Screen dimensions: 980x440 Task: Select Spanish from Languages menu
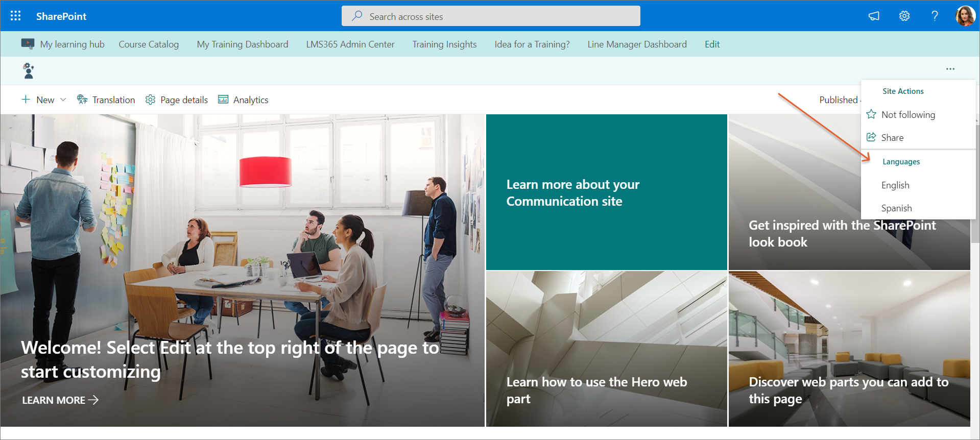tap(896, 208)
